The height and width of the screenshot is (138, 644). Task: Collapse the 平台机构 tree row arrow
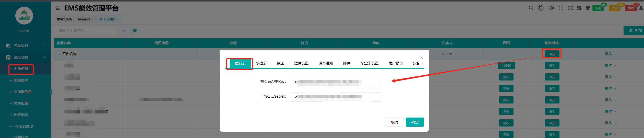[59, 54]
